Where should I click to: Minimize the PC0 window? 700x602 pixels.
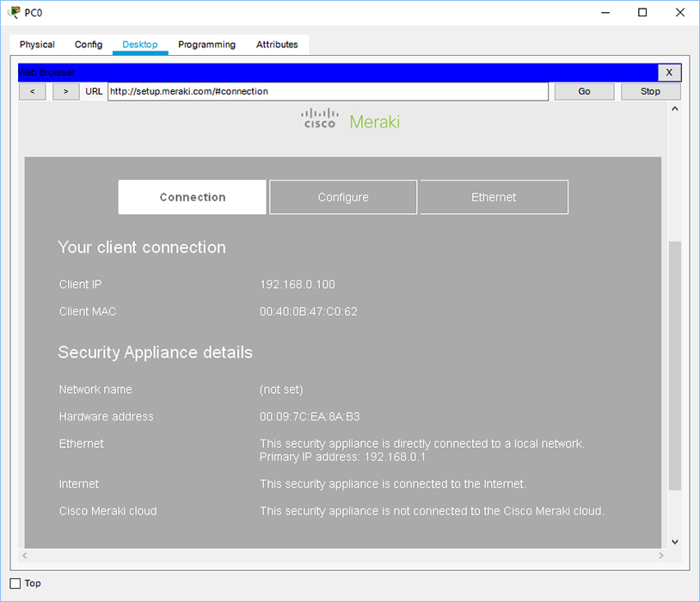click(x=605, y=13)
